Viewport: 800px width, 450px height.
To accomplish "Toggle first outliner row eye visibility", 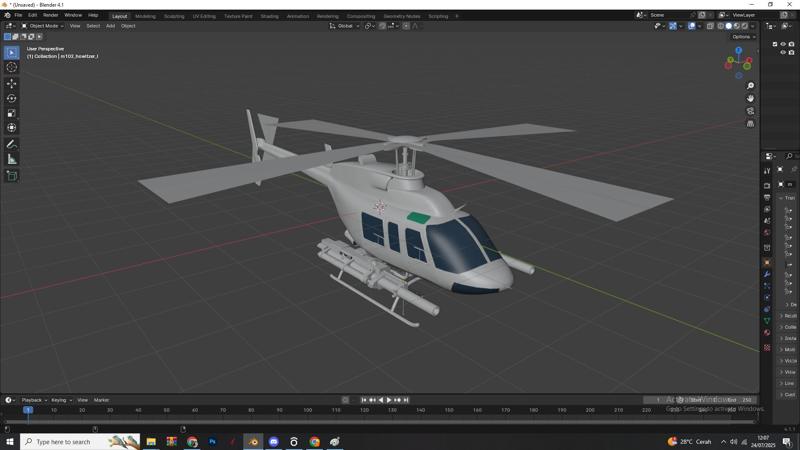I will (x=783, y=44).
